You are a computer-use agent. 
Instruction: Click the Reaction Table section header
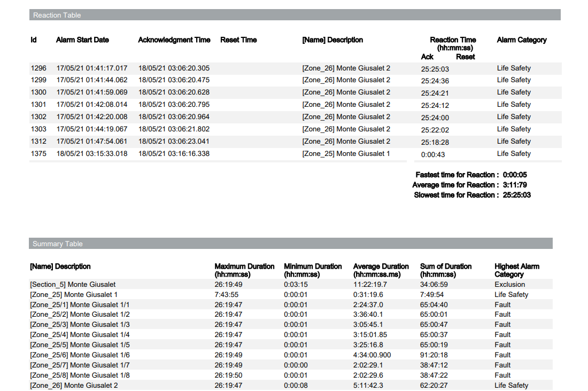(57, 15)
